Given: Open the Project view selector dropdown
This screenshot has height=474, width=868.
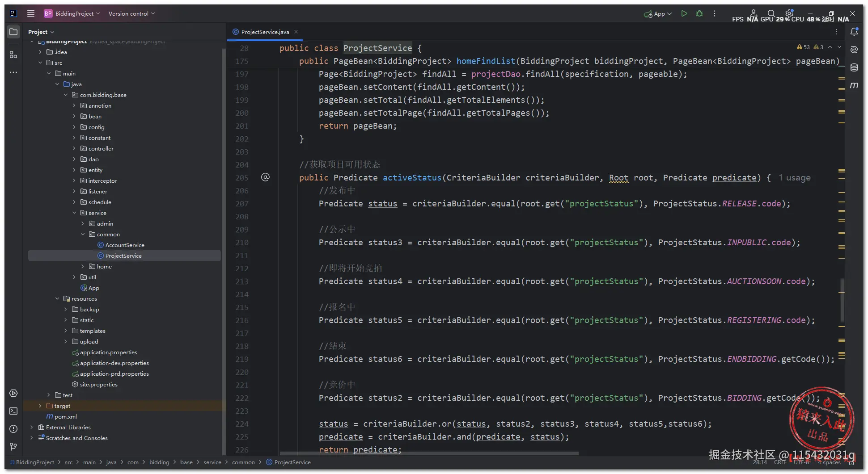Looking at the screenshot, I should 41,32.
